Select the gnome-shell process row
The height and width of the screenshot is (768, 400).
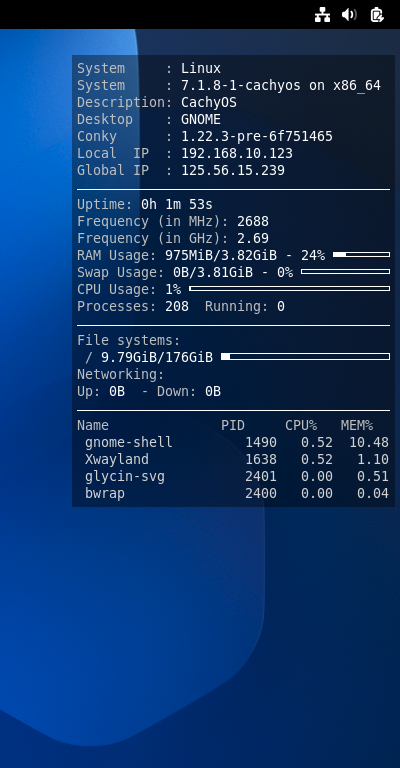(233, 442)
